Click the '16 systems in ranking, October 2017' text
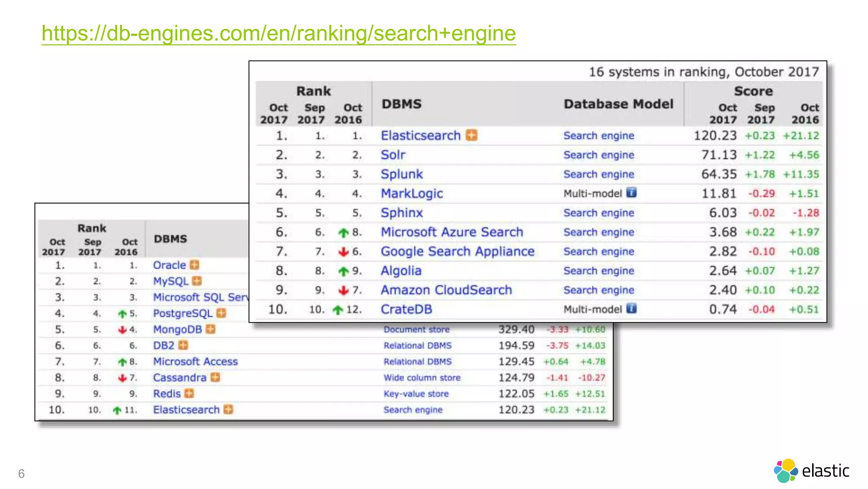Viewport: 868px width, 489px height. point(704,72)
